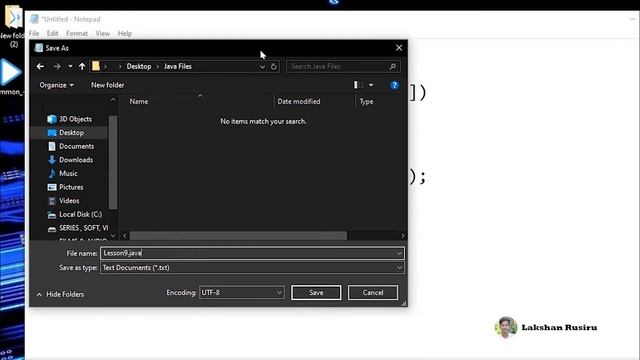The height and width of the screenshot is (360, 640).
Task: Sort by the Name column
Action: [139, 101]
